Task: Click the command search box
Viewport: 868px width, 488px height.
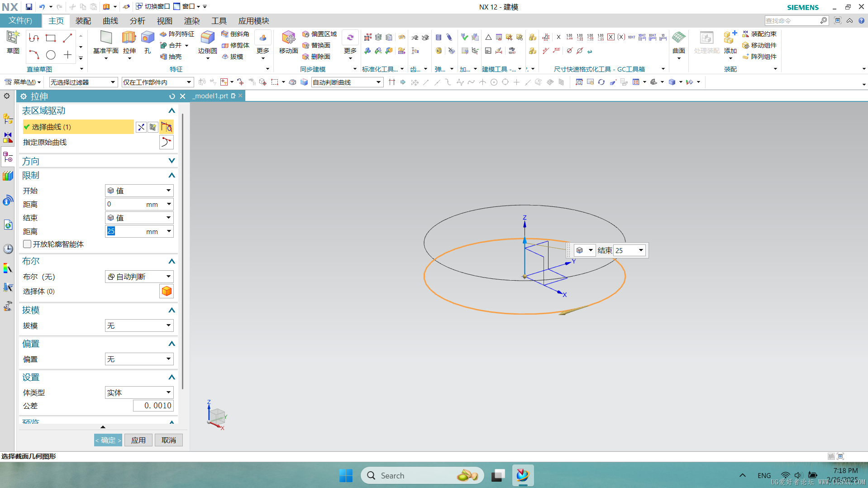Action: point(796,20)
